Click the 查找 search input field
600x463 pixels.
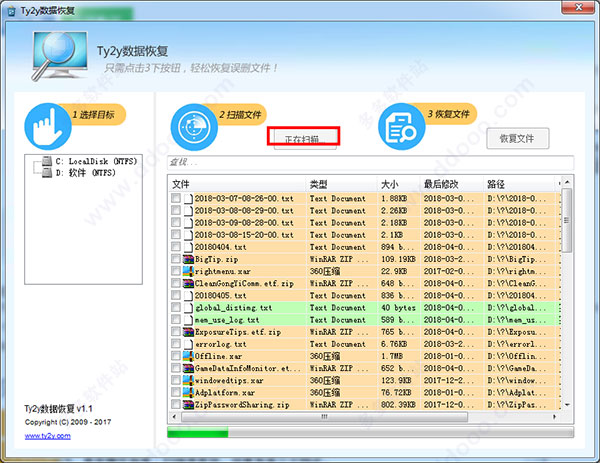click(x=370, y=162)
